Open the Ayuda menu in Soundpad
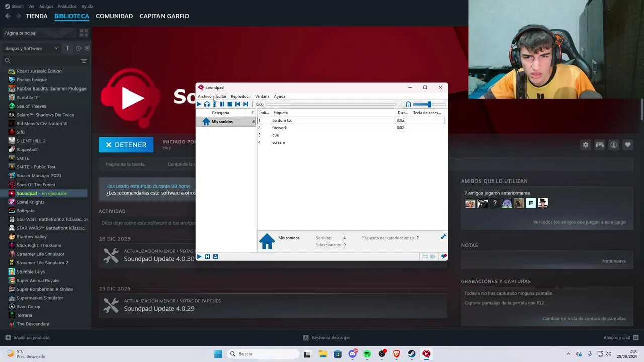Screen dimensions: 644x362 pos(280,96)
